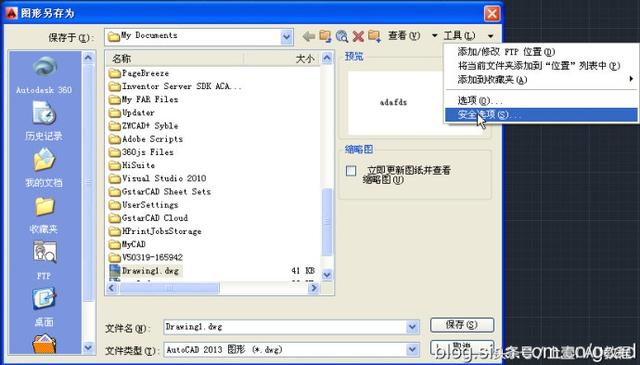Screen dimensions: 640x365
Task: Go to 桌面 desktop location
Action: tap(44, 307)
